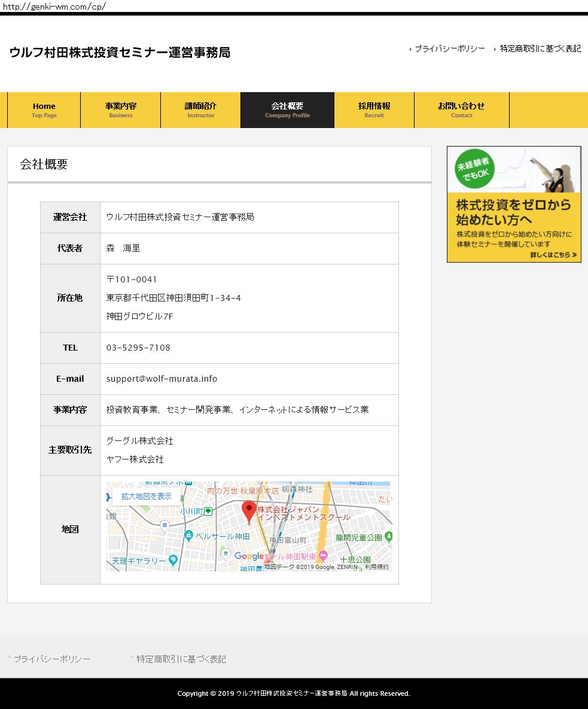This screenshot has width=588, height=709.
Task: Click the pink hotel marker icon on map
Action: [322, 556]
